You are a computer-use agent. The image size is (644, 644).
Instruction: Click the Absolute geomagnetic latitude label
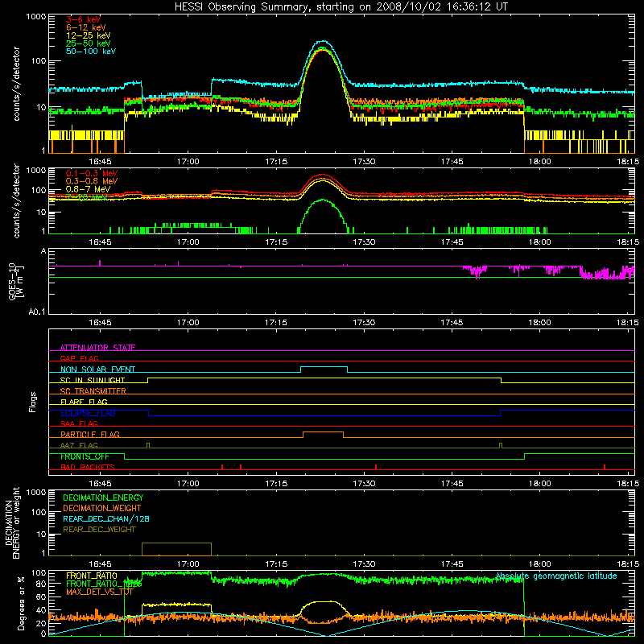(x=556, y=576)
